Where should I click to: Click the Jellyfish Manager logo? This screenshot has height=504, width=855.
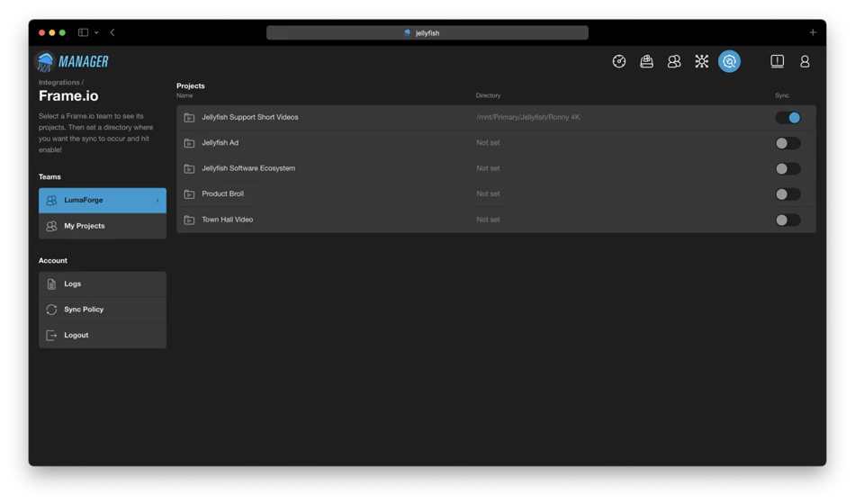coord(72,61)
